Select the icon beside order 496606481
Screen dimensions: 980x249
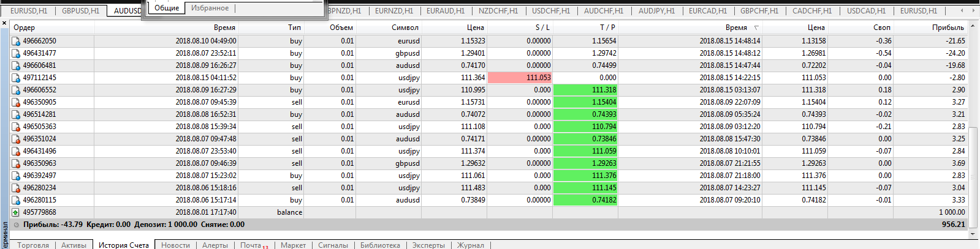coord(16,65)
